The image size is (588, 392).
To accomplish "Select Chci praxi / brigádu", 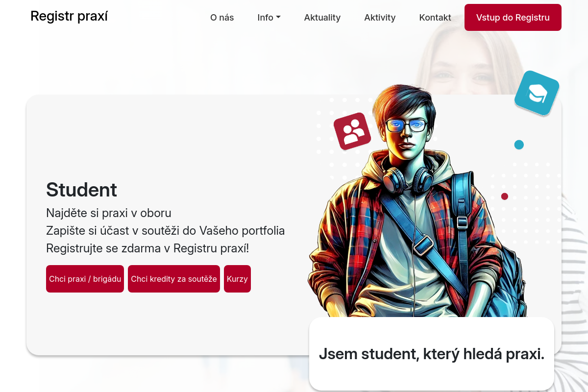I will pos(85,279).
